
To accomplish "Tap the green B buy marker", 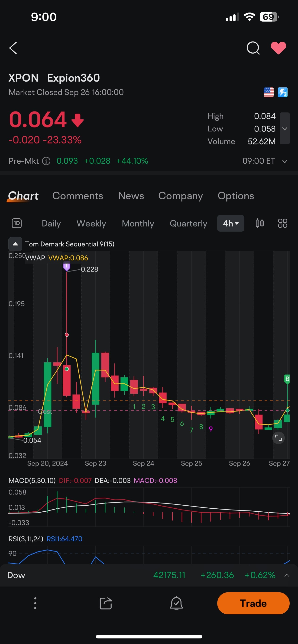I will (287, 379).
